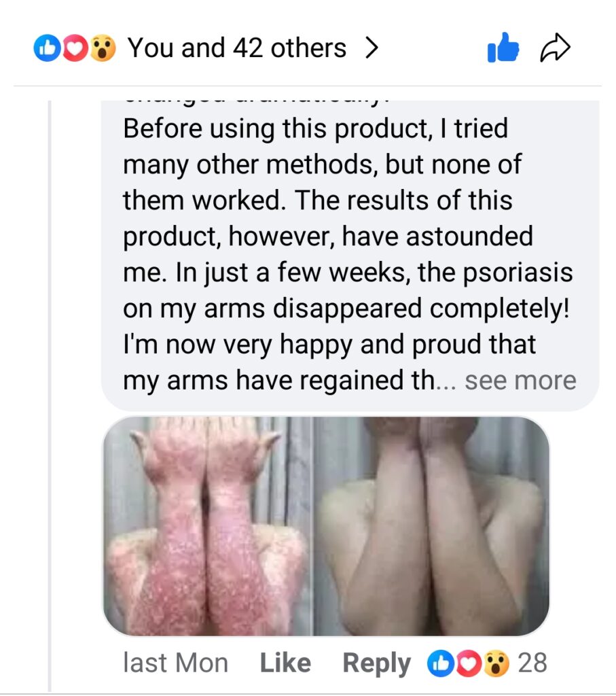Tap the comment's blue like reaction icon

coord(439,663)
